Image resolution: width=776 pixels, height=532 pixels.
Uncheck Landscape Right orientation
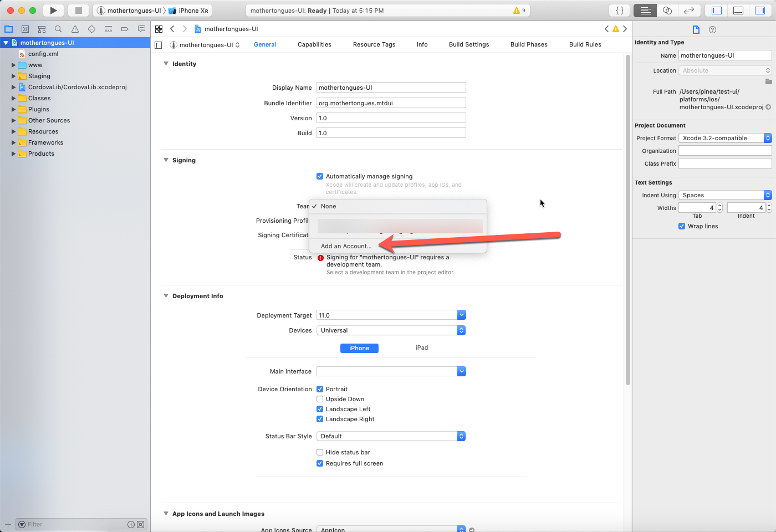coord(320,419)
